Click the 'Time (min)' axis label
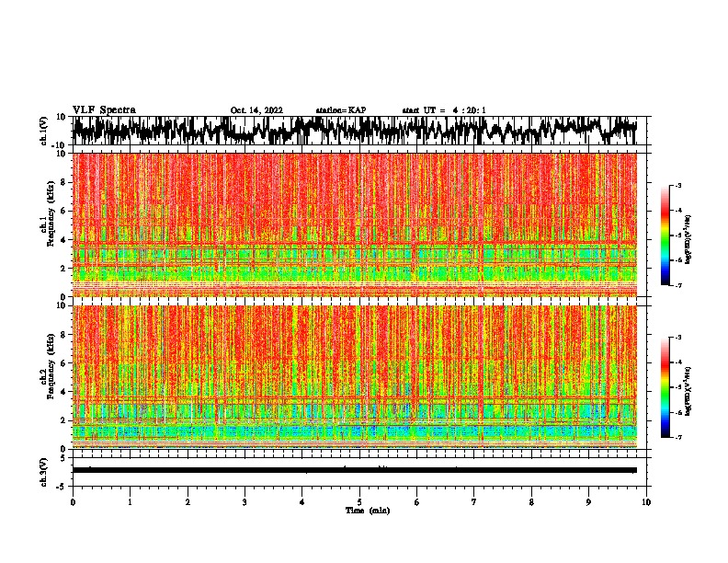Screen dimensions: 728x563 click(368, 511)
